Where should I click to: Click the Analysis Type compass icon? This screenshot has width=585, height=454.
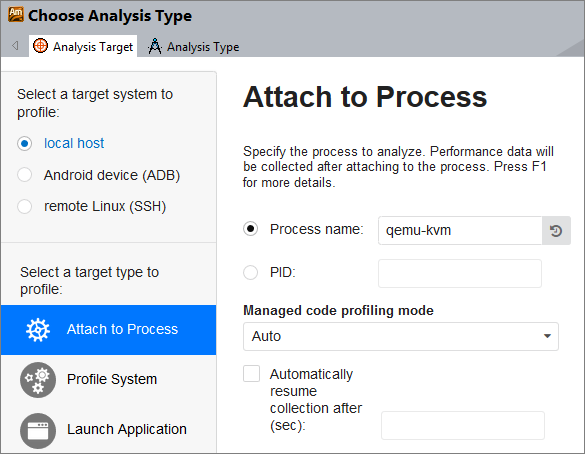(155, 46)
